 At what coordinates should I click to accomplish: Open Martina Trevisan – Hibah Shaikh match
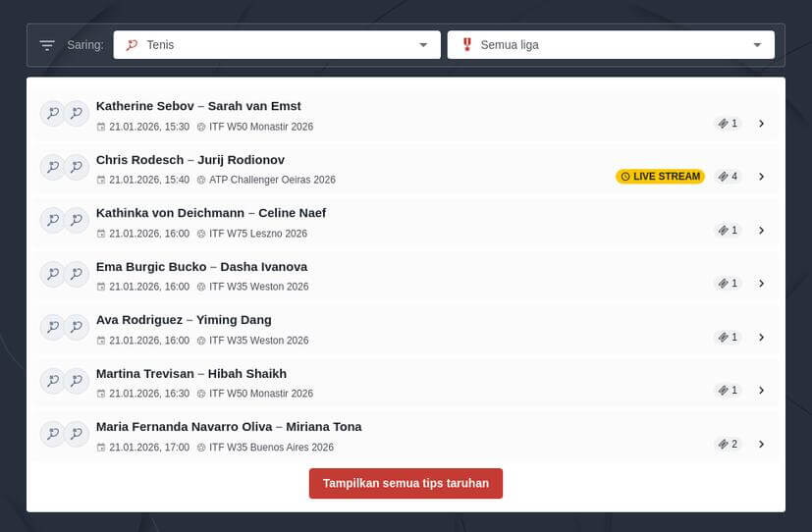pos(190,373)
